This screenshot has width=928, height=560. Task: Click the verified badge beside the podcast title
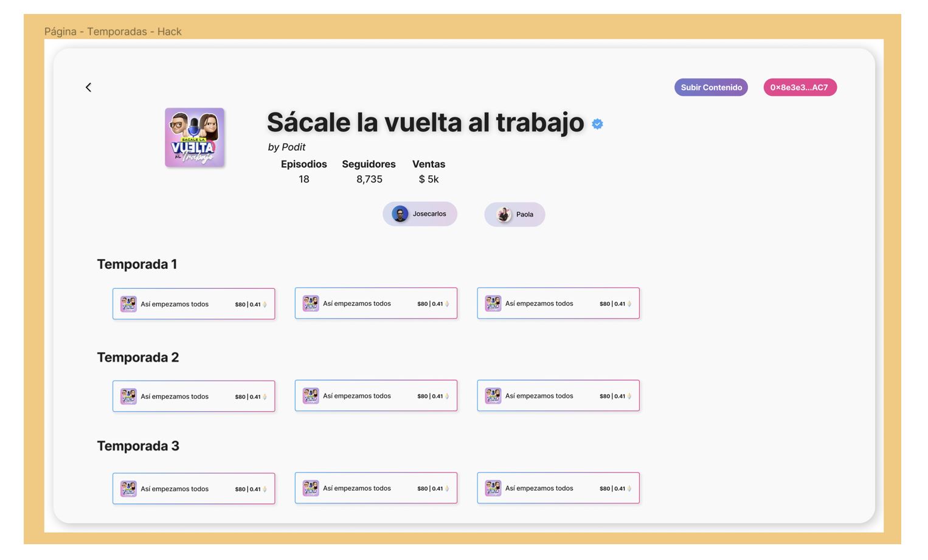(x=597, y=123)
